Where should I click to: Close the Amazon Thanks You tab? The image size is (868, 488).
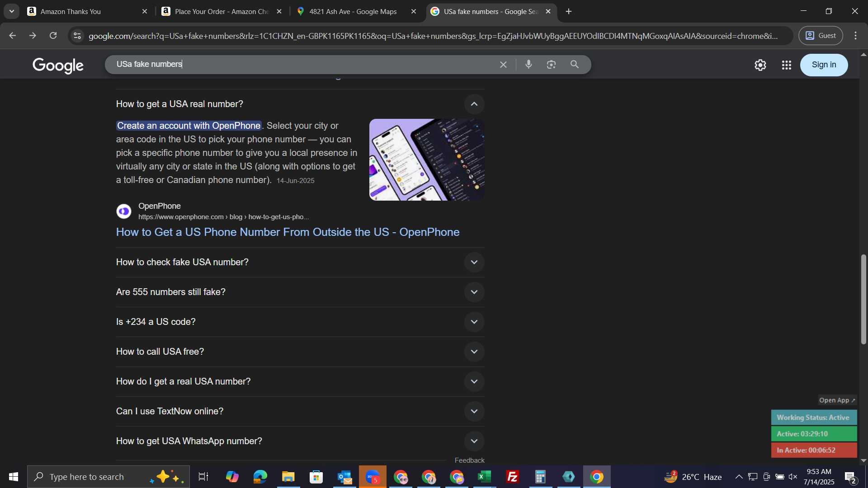145,11
